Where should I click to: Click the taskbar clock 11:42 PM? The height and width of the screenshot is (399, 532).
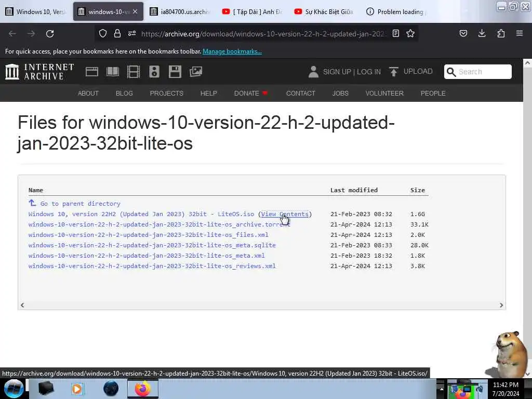pyautogui.click(x=506, y=385)
